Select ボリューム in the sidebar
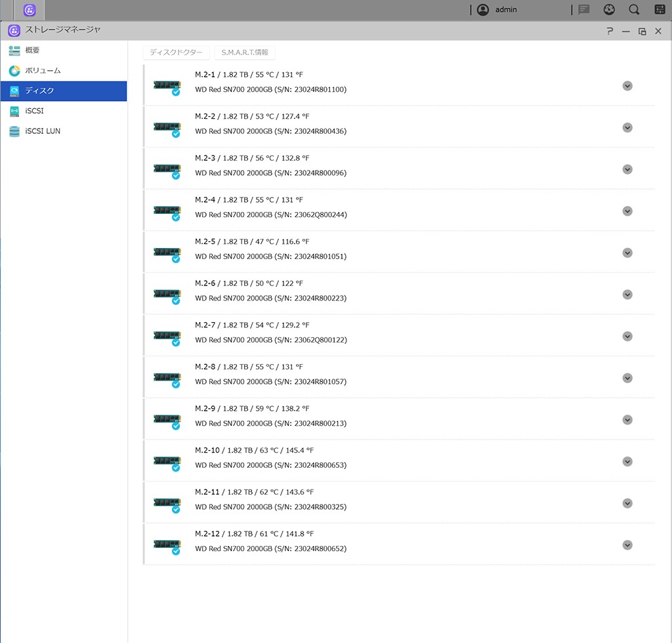The height and width of the screenshot is (643, 672). [64, 70]
